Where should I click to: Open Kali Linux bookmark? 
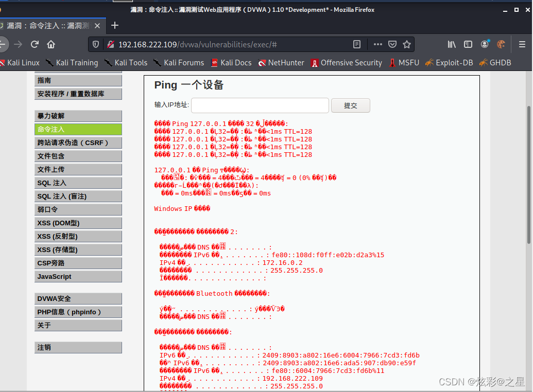(20, 63)
